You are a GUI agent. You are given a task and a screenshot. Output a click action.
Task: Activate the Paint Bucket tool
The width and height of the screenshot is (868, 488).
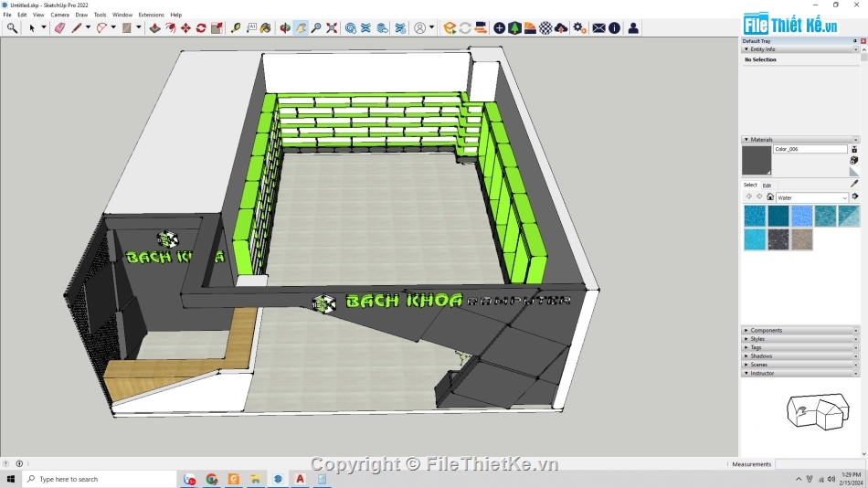coord(266,27)
